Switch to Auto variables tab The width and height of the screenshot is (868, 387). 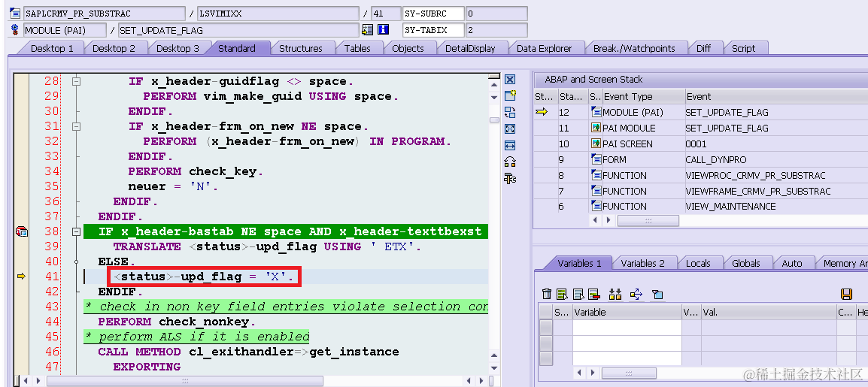pyautogui.click(x=791, y=263)
